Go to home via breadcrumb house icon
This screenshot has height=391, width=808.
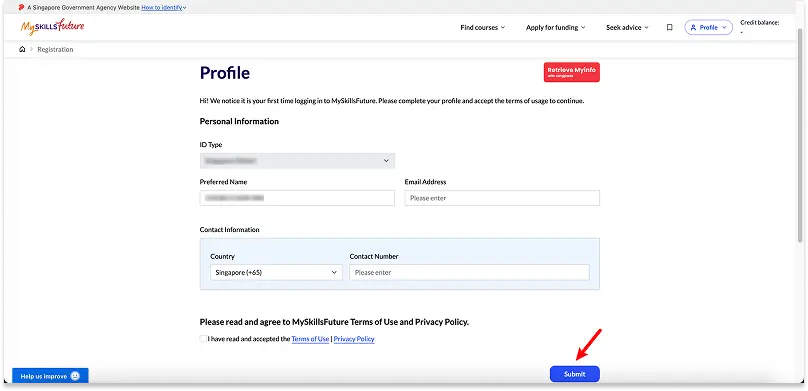point(22,49)
